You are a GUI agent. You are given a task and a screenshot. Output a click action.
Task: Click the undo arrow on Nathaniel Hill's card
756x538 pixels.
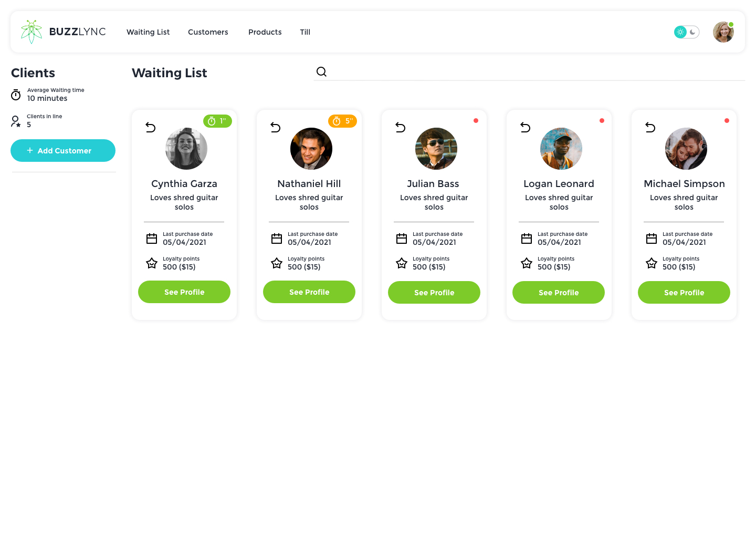[x=276, y=127]
